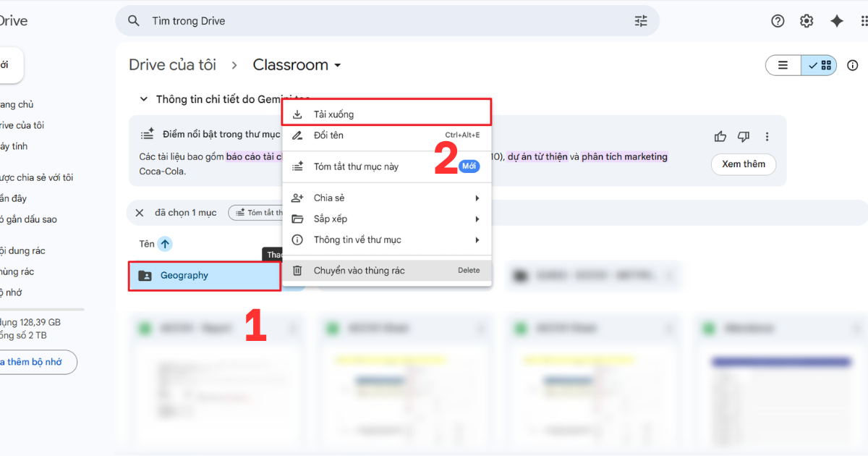
Task: Open search options sliders icon in search bar
Action: (x=641, y=21)
